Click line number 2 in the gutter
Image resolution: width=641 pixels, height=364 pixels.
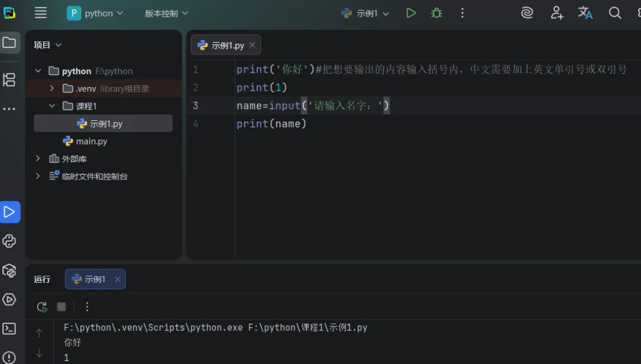tap(195, 87)
